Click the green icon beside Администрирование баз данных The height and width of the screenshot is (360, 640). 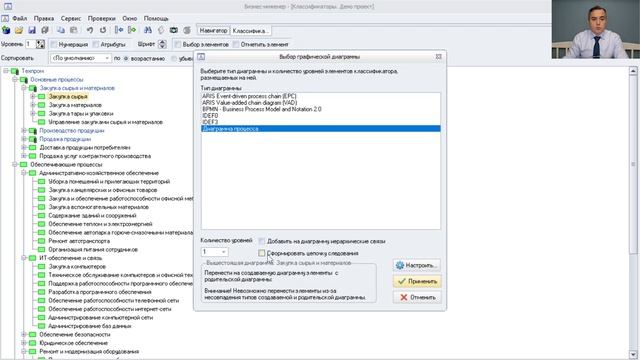tap(42, 326)
